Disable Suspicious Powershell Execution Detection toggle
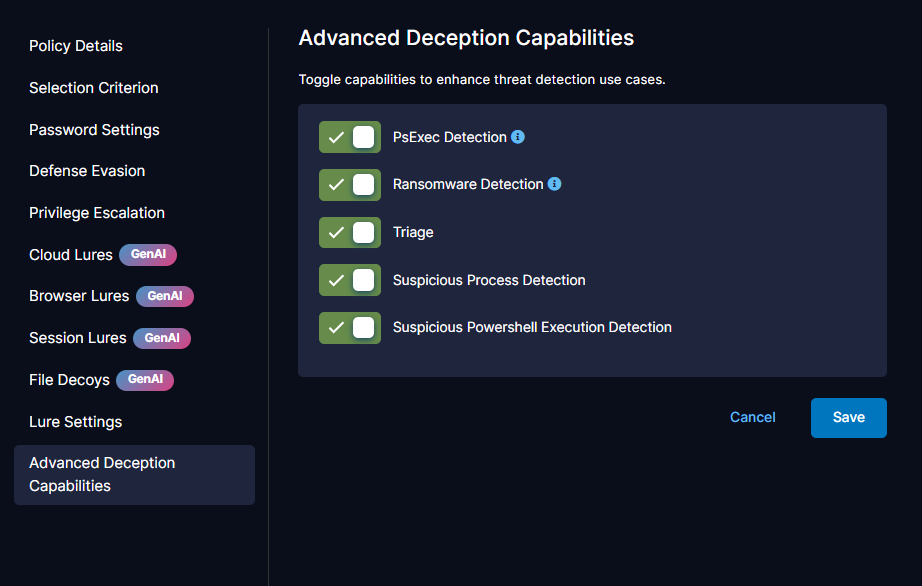The width and height of the screenshot is (922, 586). 350,327
